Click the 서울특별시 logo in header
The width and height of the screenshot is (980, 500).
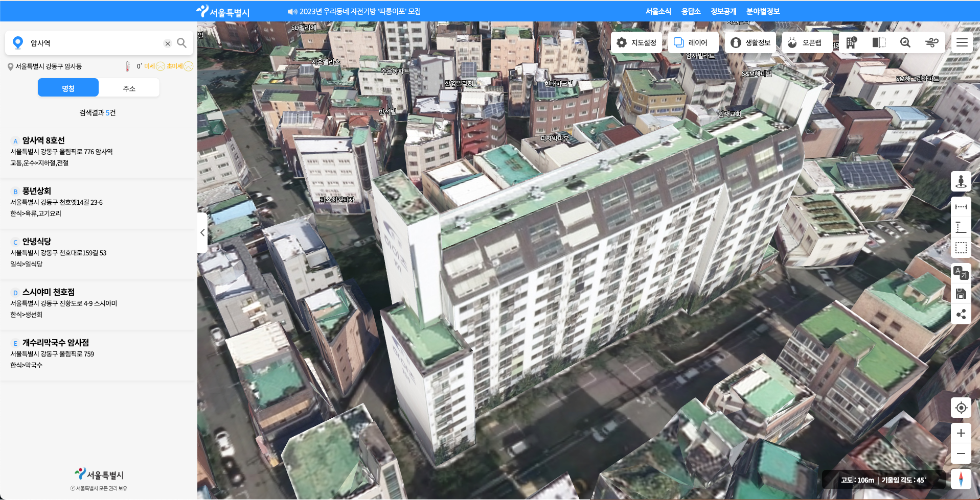(223, 11)
